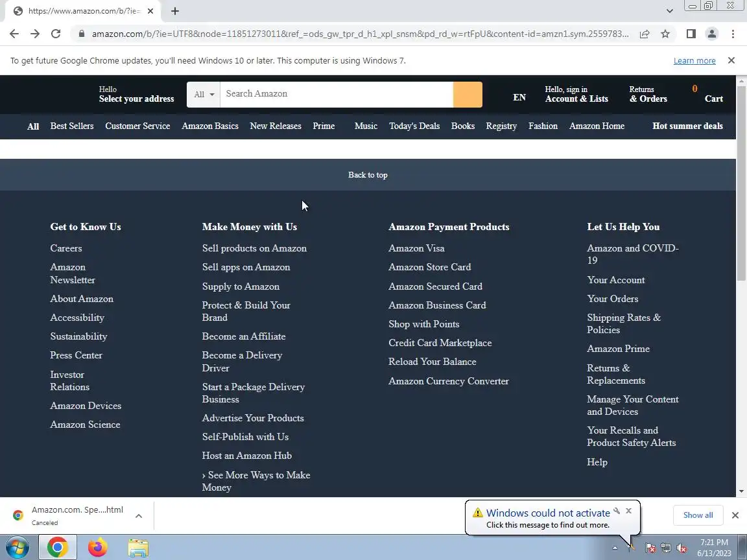The height and width of the screenshot is (560, 747).
Task: Open the taskbar clock showing 7:21 PM
Action: (714, 548)
